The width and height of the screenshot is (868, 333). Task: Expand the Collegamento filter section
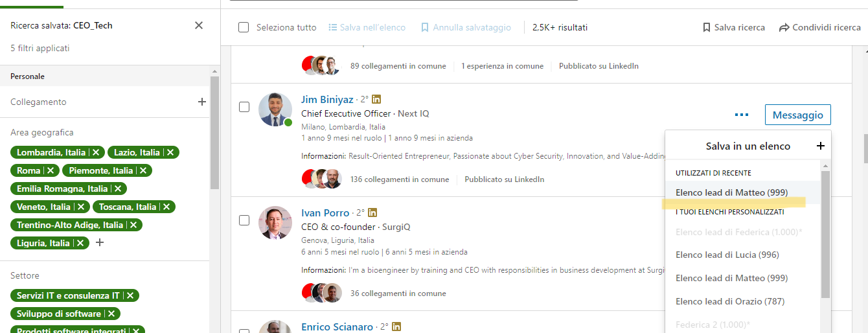202,102
